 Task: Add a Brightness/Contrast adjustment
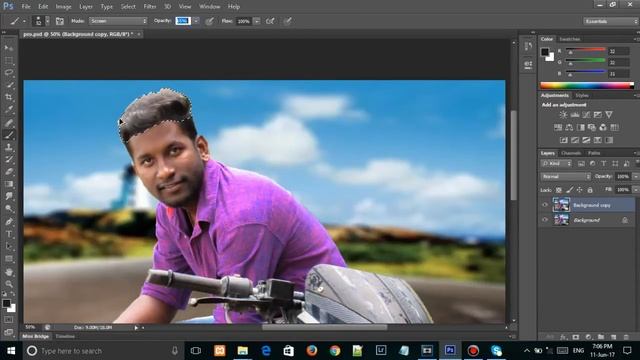click(x=563, y=115)
